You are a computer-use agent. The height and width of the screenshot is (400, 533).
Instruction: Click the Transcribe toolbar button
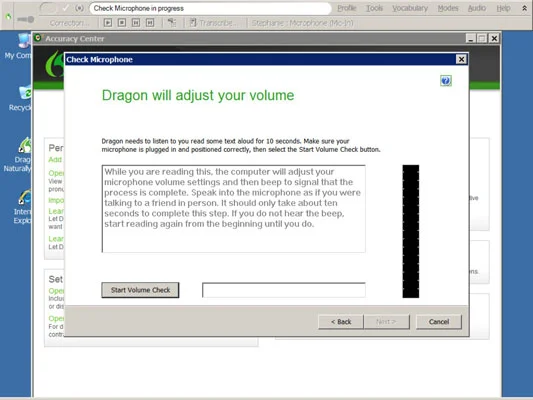212,23
